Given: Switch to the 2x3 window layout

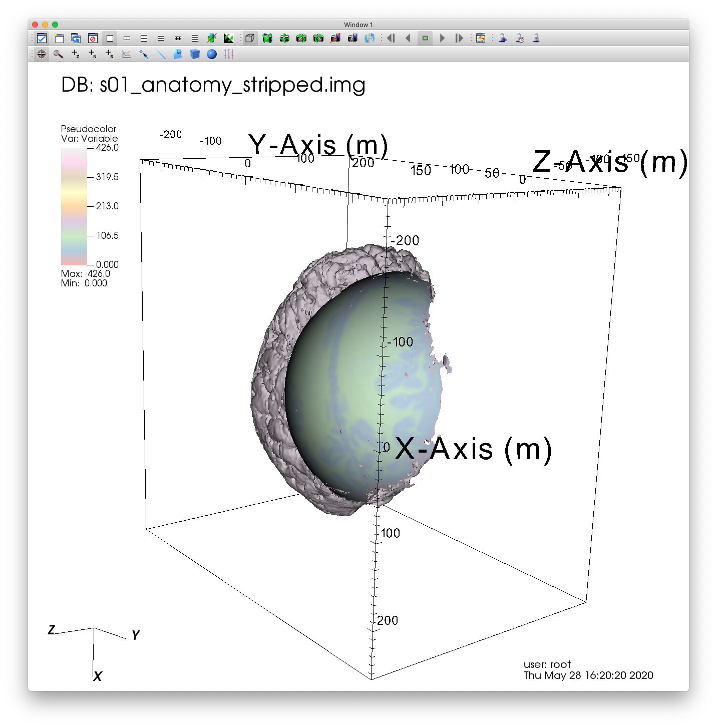Looking at the screenshot, I should [x=161, y=38].
